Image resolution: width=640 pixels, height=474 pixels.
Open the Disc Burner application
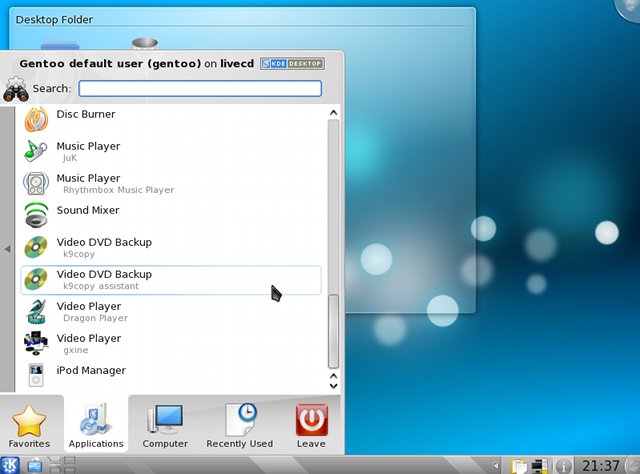tap(171, 120)
